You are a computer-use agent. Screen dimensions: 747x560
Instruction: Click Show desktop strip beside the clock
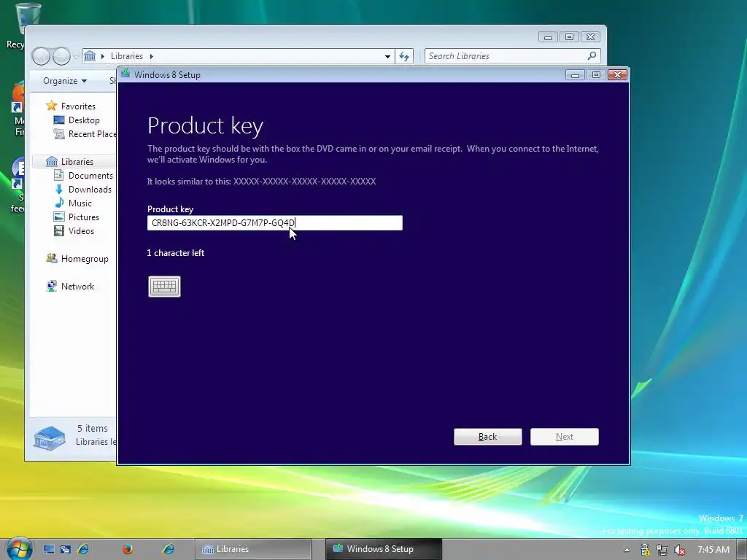742,549
